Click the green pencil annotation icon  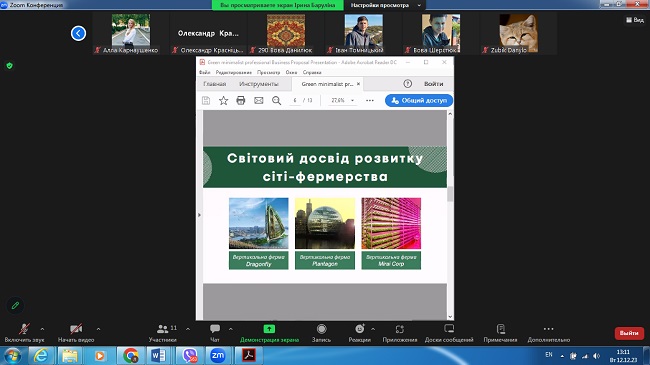(15, 306)
